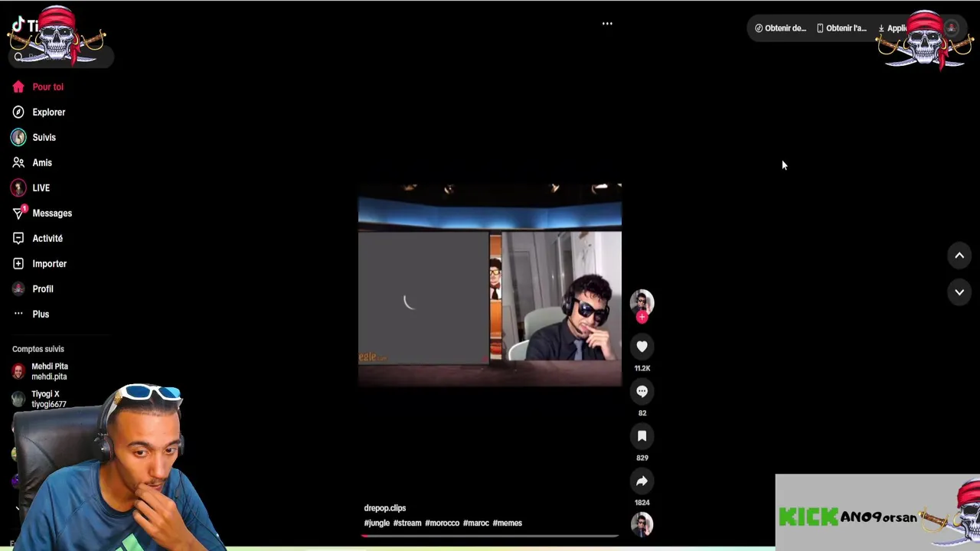Click the 11.2K likes count
Screen dimensions: 980x551
click(x=642, y=368)
